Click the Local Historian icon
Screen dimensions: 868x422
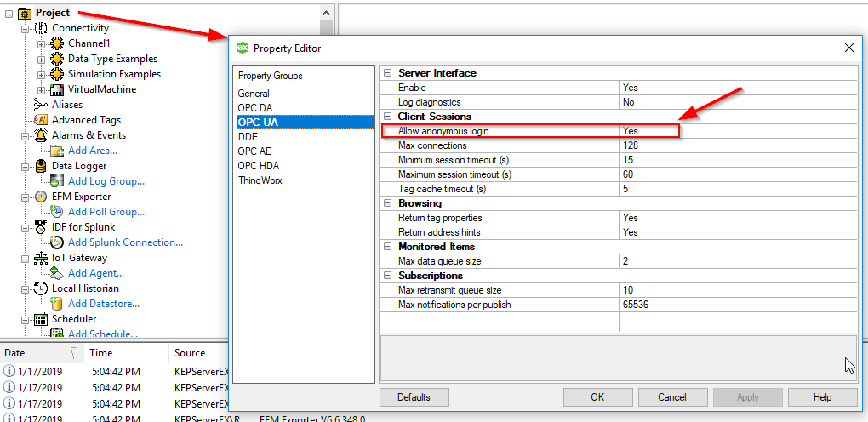(x=41, y=288)
